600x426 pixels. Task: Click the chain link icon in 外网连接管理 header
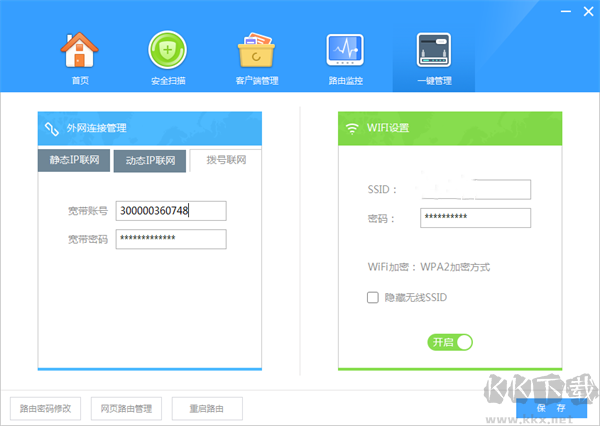tap(52, 129)
